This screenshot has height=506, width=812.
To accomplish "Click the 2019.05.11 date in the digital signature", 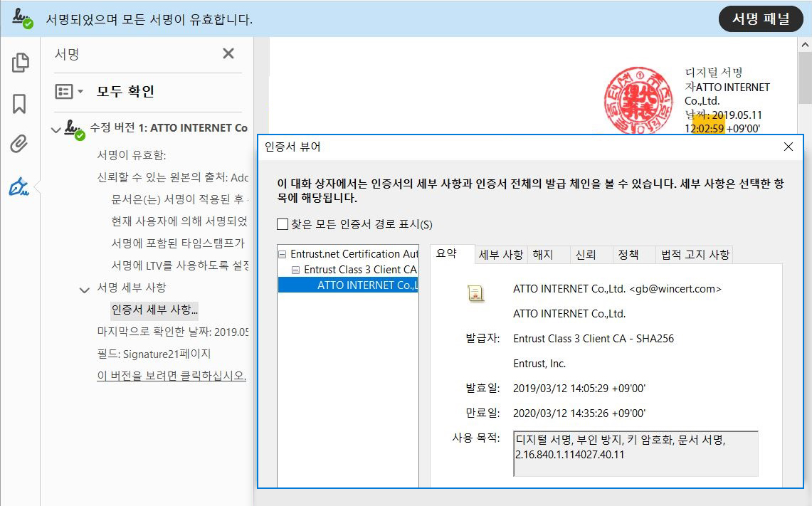I will point(737,115).
